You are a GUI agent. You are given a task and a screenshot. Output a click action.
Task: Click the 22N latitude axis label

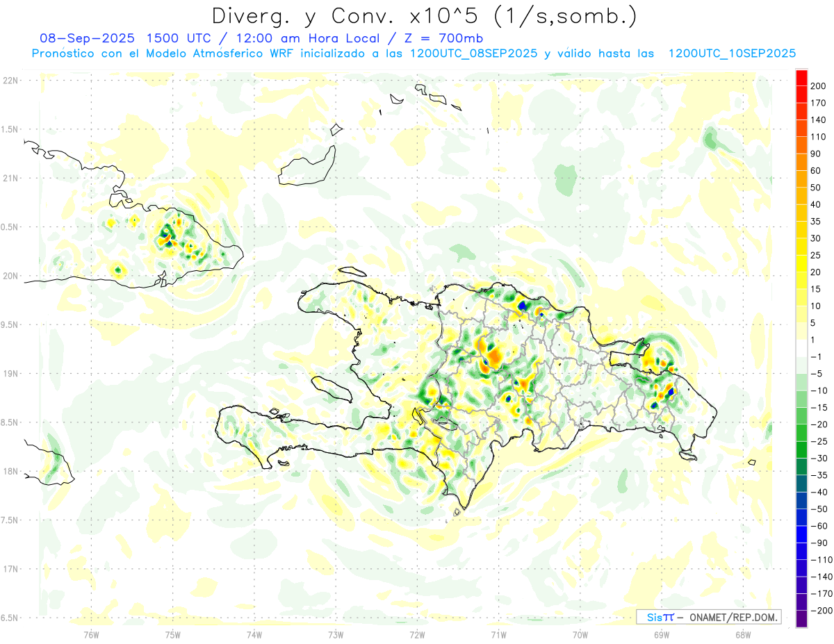(10, 81)
